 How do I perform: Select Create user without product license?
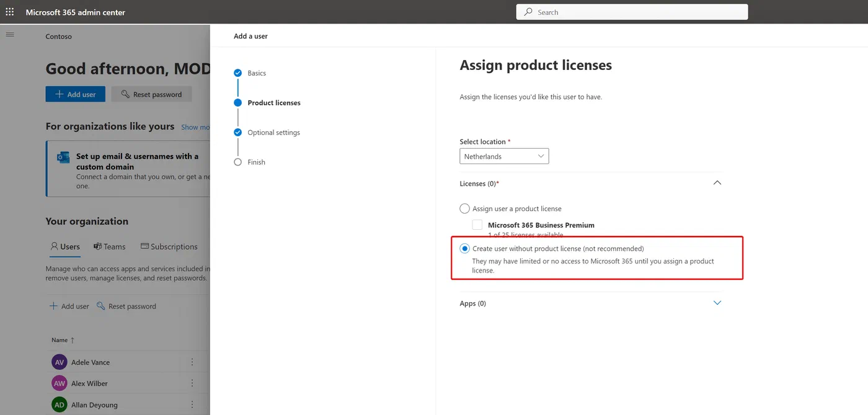(x=465, y=248)
